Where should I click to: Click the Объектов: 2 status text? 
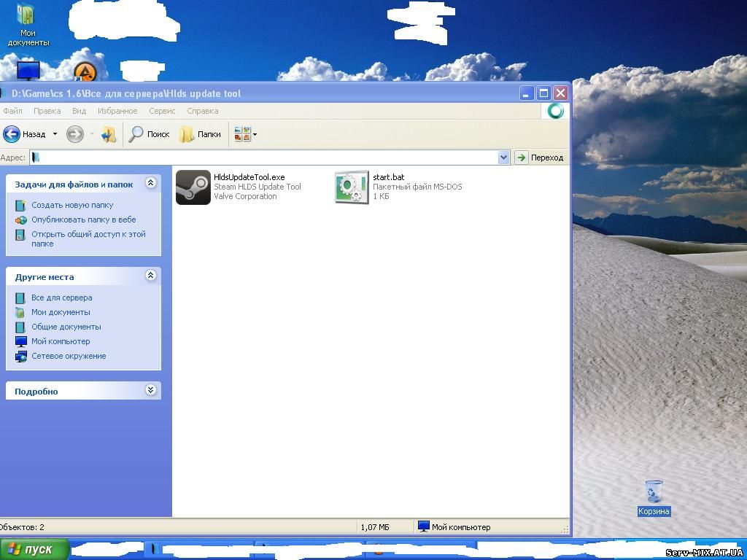tap(22, 527)
